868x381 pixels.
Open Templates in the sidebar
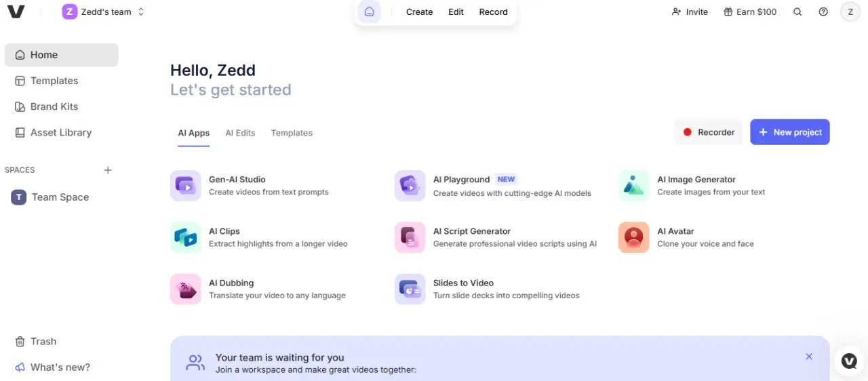coord(61,81)
